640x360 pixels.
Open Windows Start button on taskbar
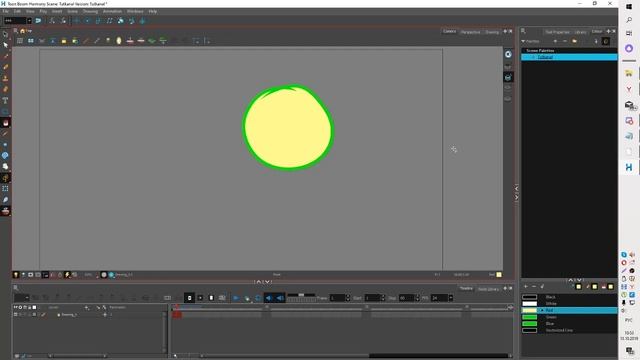click(x=629, y=7)
